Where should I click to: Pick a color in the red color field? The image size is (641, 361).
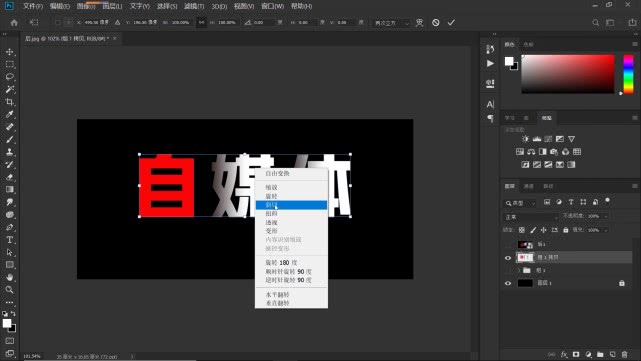coord(568,74)
